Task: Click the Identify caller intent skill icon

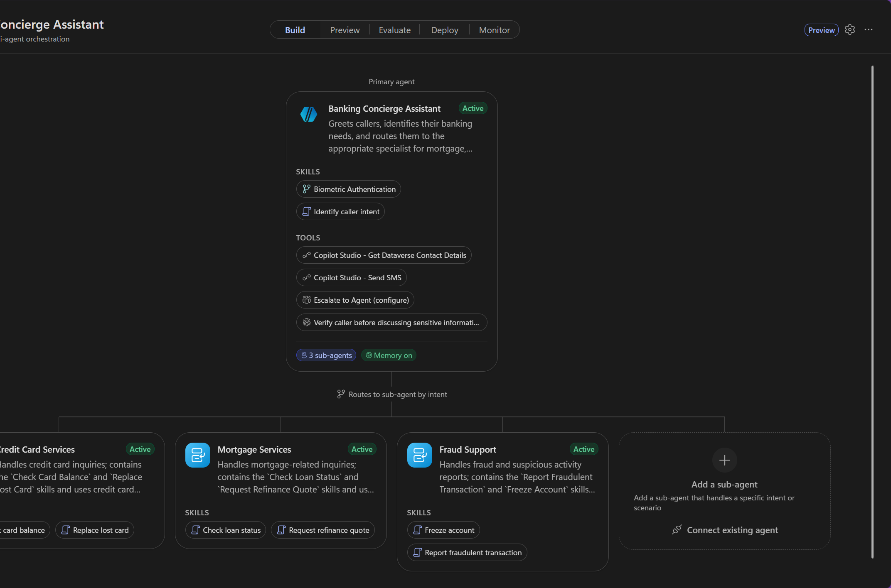Action: tap(306, 211)
